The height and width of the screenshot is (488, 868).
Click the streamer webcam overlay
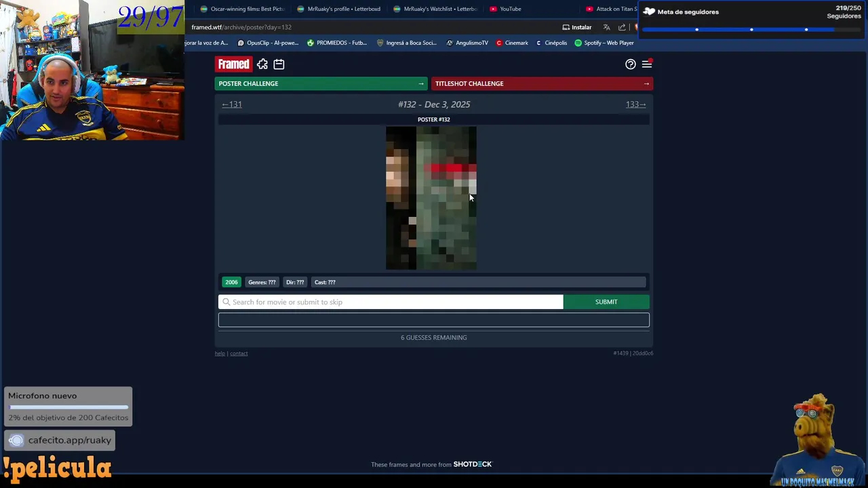point(92,70)
